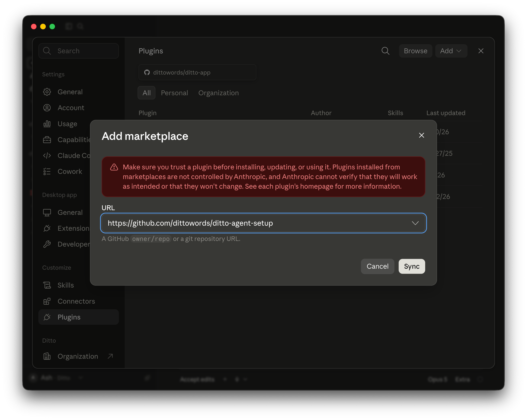Click the Skills column header
The height and width of the screenshot is (420, 527).
point(395,113)
